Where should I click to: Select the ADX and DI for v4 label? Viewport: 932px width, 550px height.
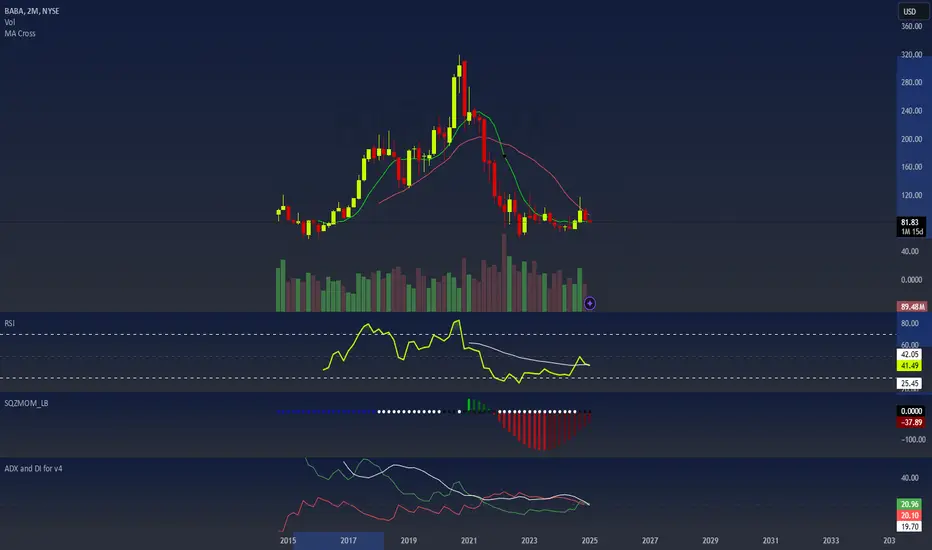pyautogui.click(x=33, y=469)
